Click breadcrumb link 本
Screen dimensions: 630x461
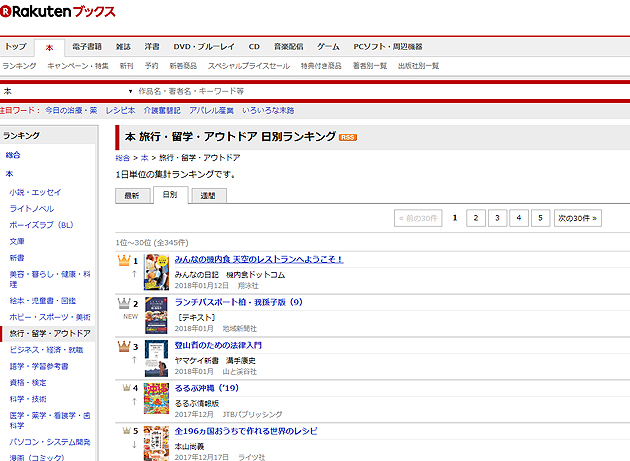(x=145, y=158)
